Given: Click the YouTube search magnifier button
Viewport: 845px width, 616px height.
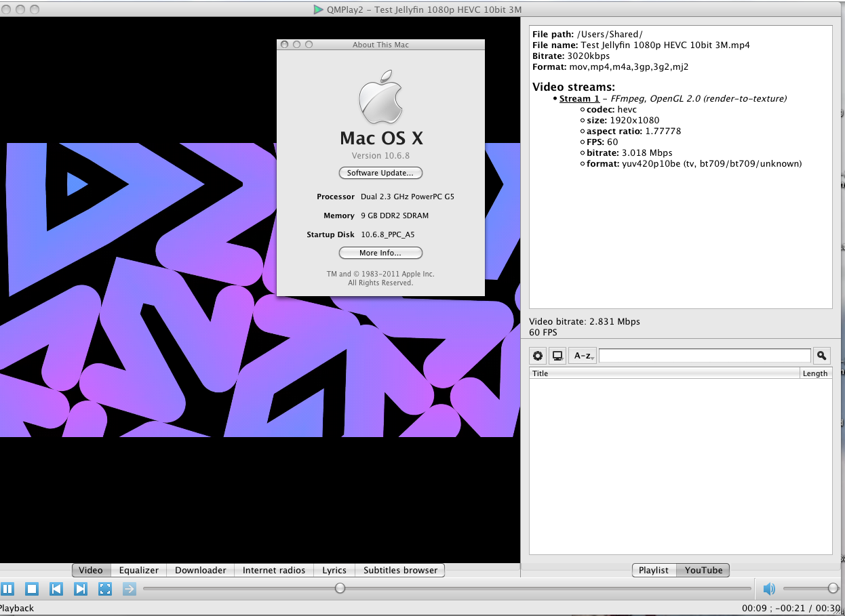Looking at the screenshot, I should click(x=821, y=355).
